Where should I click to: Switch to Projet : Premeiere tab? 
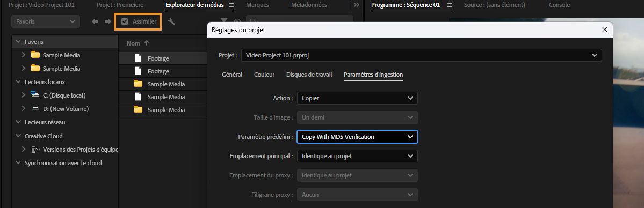[120, 5]
